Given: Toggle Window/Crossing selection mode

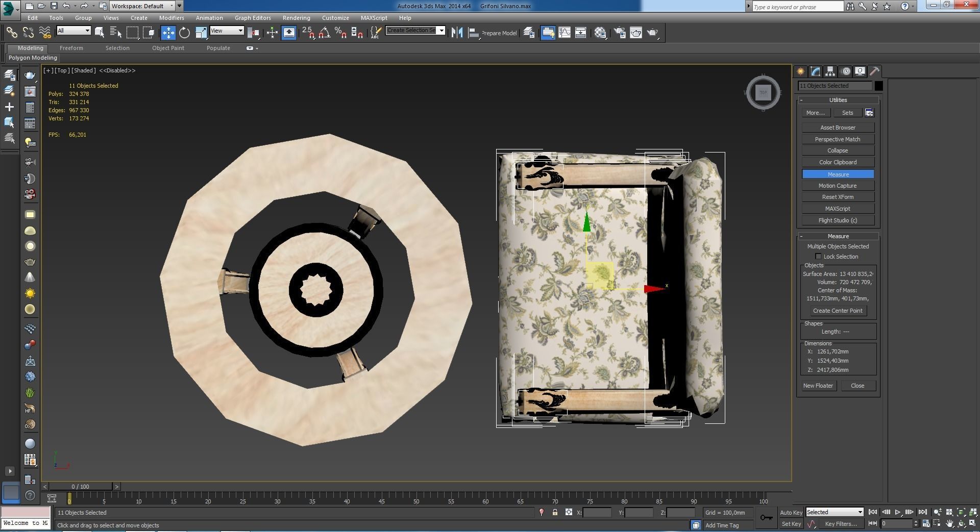Looking at the screenshot, I should click(149, 33).
